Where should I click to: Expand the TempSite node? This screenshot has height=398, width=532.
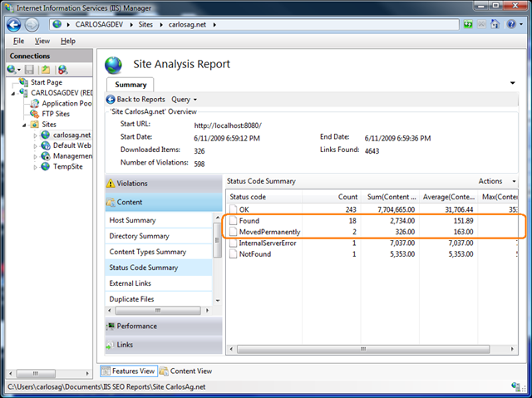(x=35, y=167)
